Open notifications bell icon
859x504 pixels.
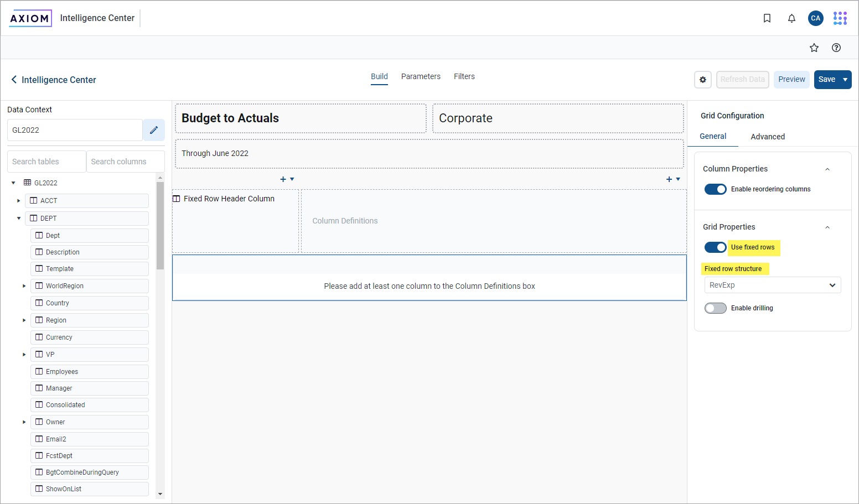pos(791,18)
